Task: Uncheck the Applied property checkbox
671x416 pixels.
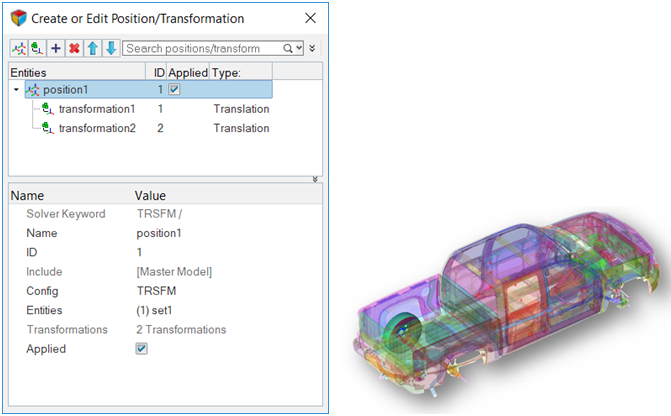Action: 142,348
